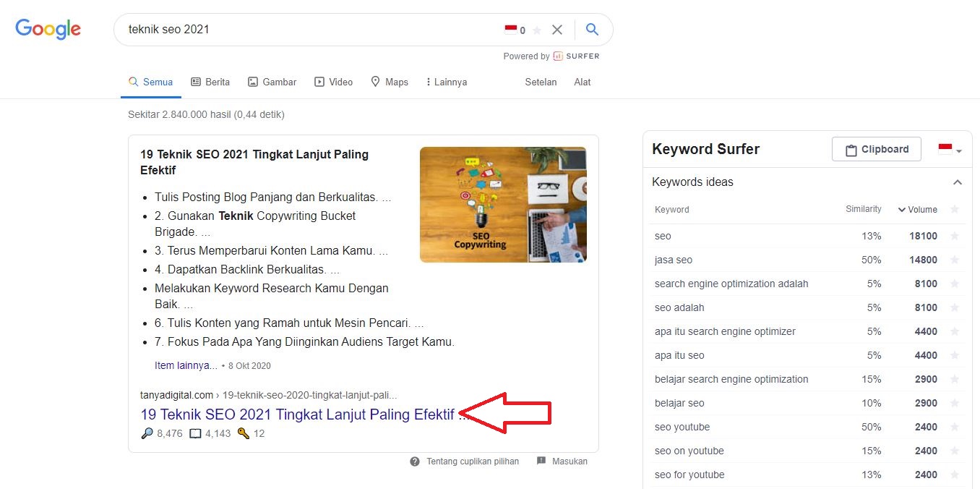Expand the Lainnya menu
Viewport: 980px width, 489px height.
click(447, 82)
